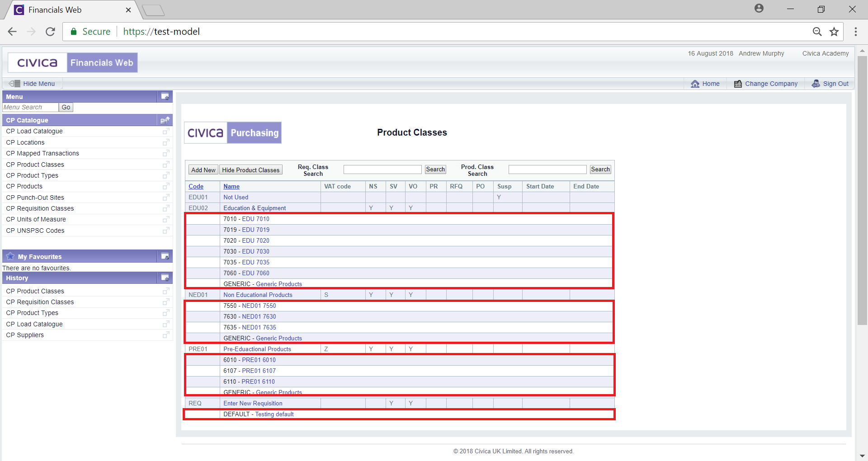Open PRE01 6107 product class link
Viewport: 868px width, 461px height.
point(259,371)
